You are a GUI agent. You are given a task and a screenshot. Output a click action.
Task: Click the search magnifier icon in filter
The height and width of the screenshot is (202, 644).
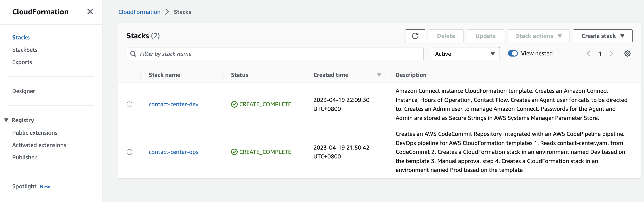[x=133, y=54]
